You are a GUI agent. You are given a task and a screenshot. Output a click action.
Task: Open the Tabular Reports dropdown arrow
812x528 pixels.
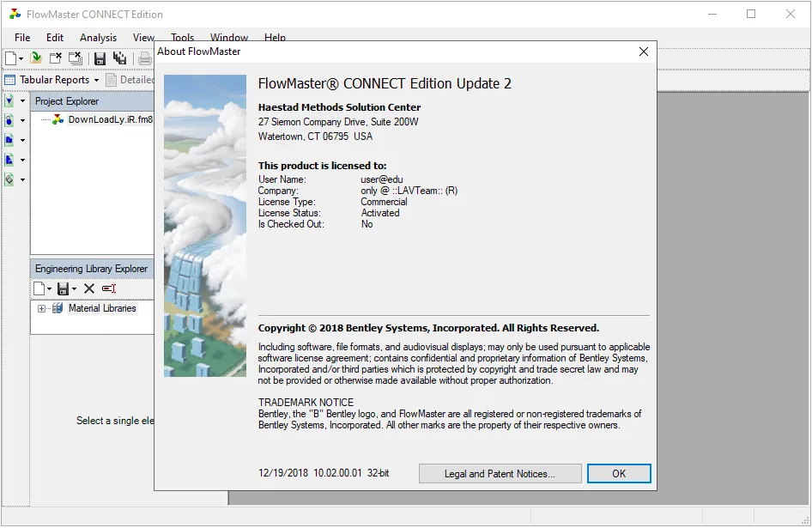(x=96, y=81)
